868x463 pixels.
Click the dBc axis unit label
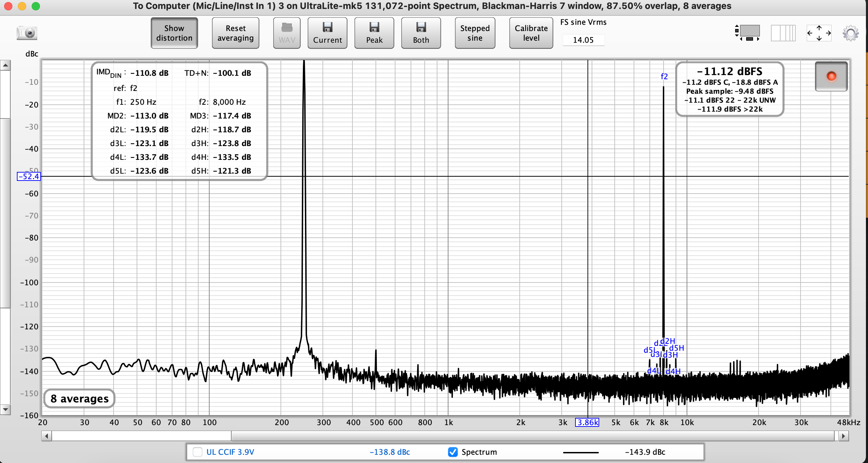(x=32, y=54)
